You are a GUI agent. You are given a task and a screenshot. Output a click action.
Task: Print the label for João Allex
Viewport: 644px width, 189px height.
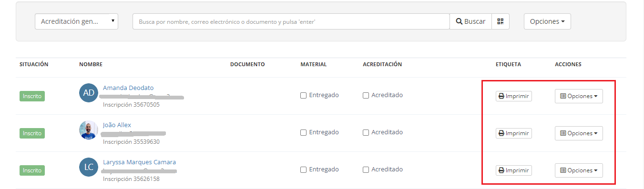tap(513, 133)
